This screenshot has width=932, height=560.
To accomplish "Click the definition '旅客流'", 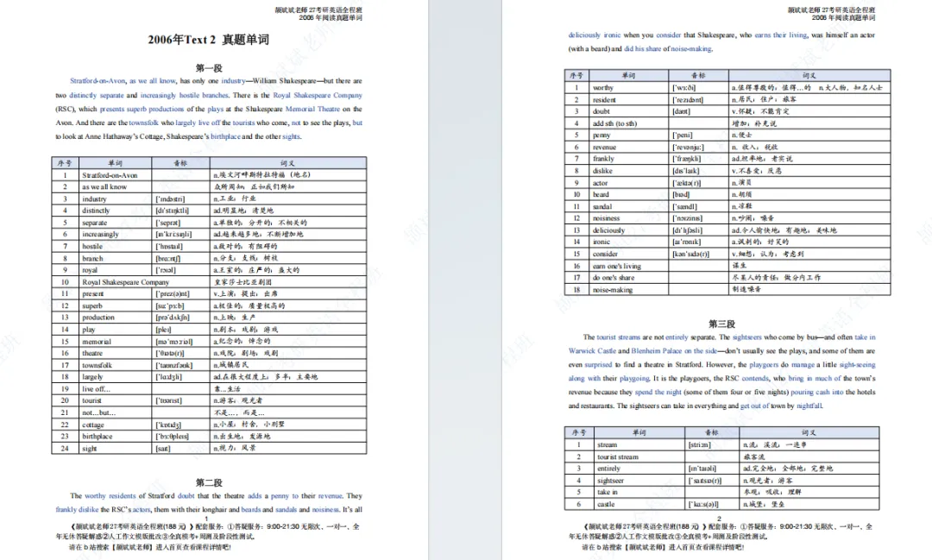I will [753, 456].
